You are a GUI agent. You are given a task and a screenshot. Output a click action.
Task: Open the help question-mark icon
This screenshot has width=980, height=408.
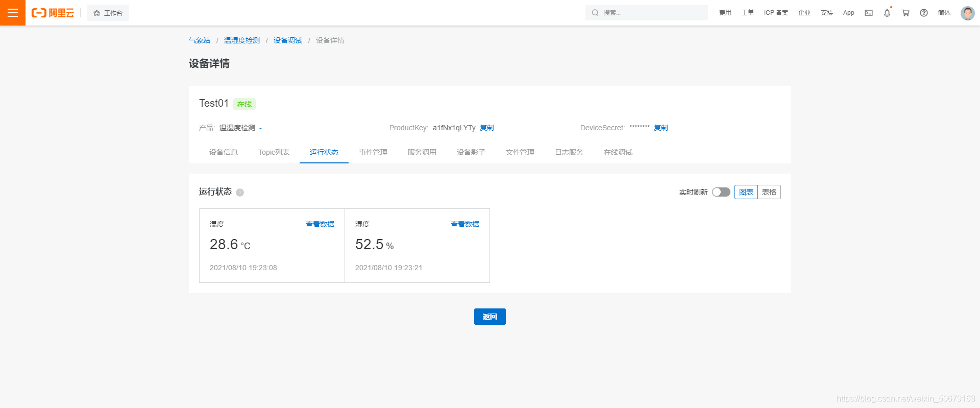click(924, 13)
